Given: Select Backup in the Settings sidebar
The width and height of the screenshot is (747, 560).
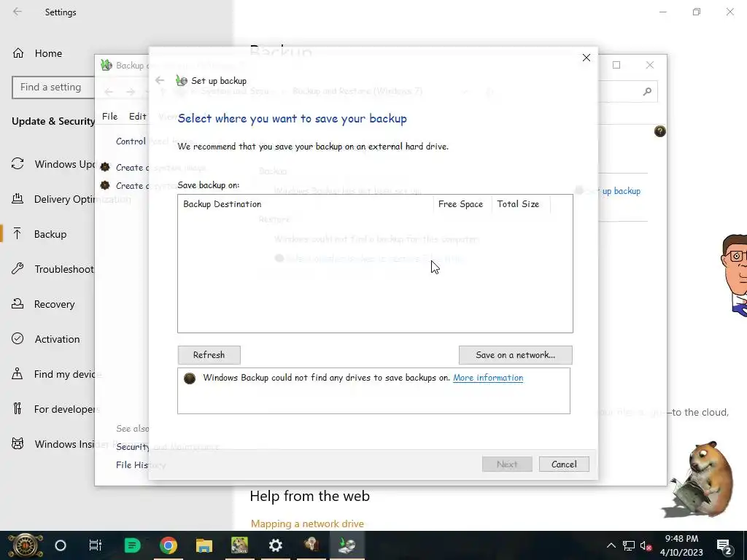Looking at the screenshot, I should tap(50, 234).
